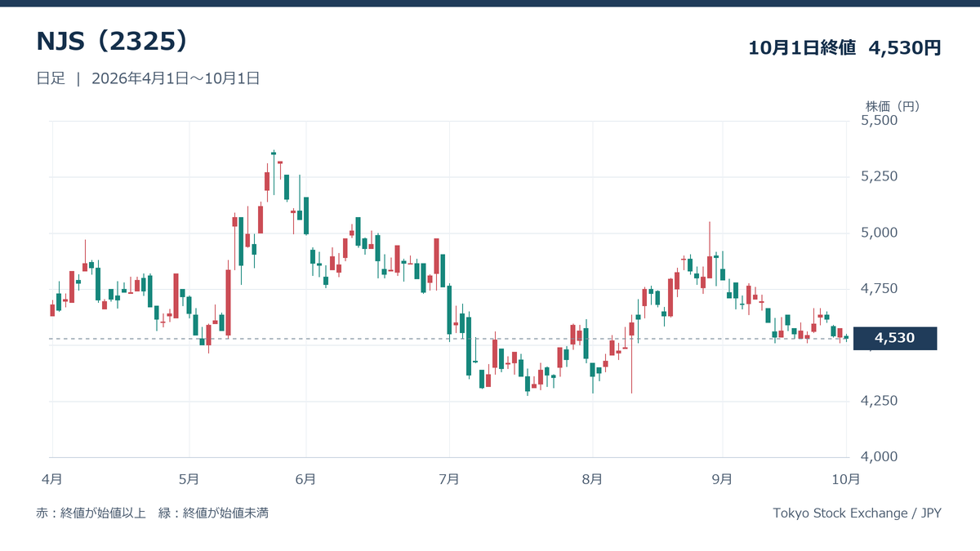
Task: Click the 5,250 price axis label
Action: coord(879,177)
